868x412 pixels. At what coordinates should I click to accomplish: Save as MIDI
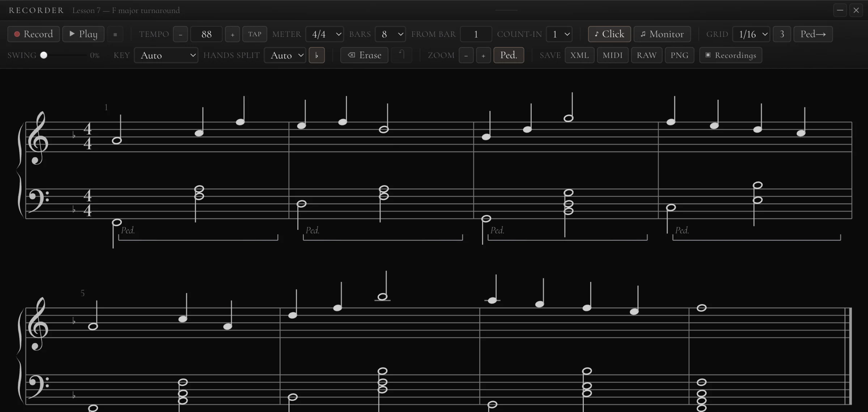point(613,55)
